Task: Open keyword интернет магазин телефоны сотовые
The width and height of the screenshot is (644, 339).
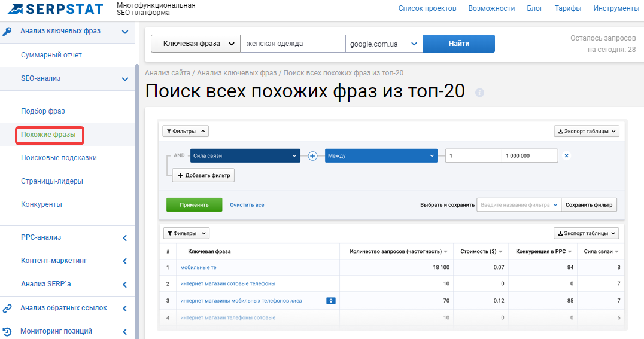Action: click(227, 317)
